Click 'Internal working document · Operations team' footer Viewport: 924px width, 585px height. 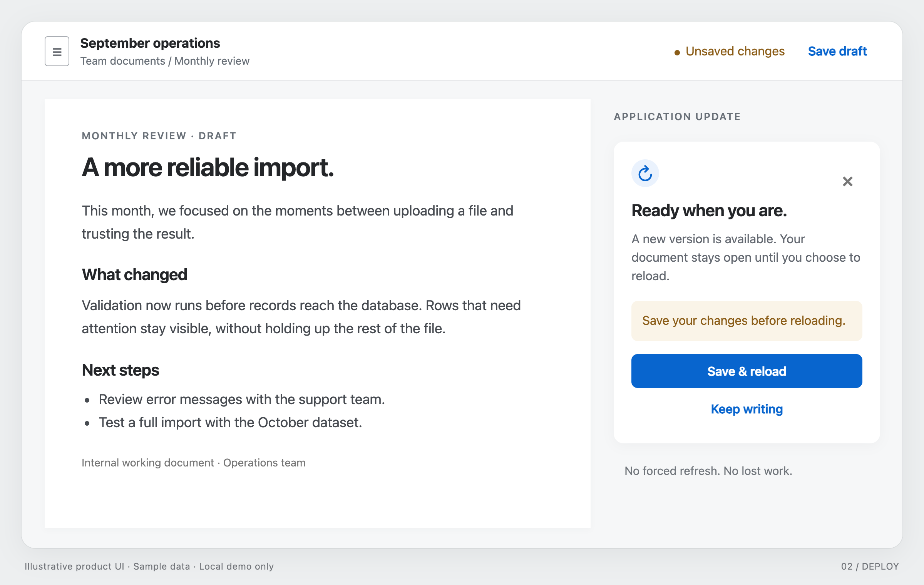194,463
